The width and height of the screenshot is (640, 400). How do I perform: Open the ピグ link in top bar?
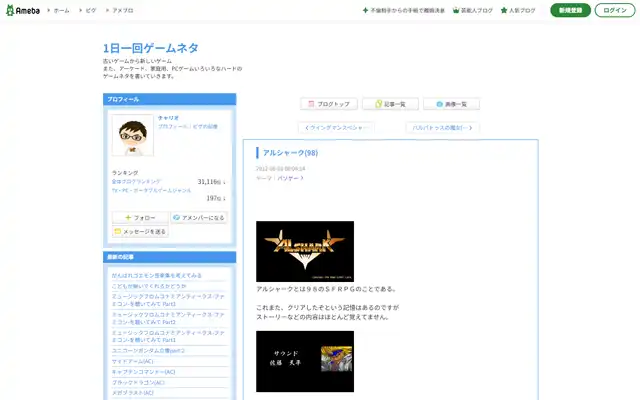(91, 11)
